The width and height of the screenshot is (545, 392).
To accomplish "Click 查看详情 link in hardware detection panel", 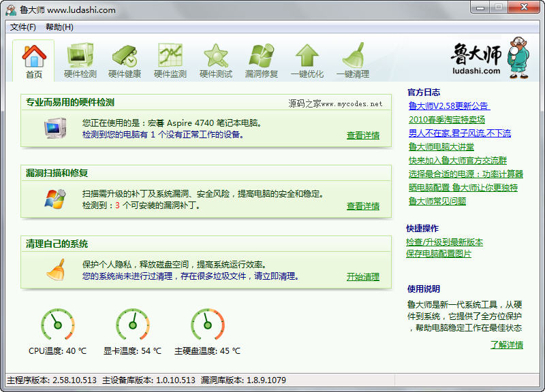I will point(363,135).
